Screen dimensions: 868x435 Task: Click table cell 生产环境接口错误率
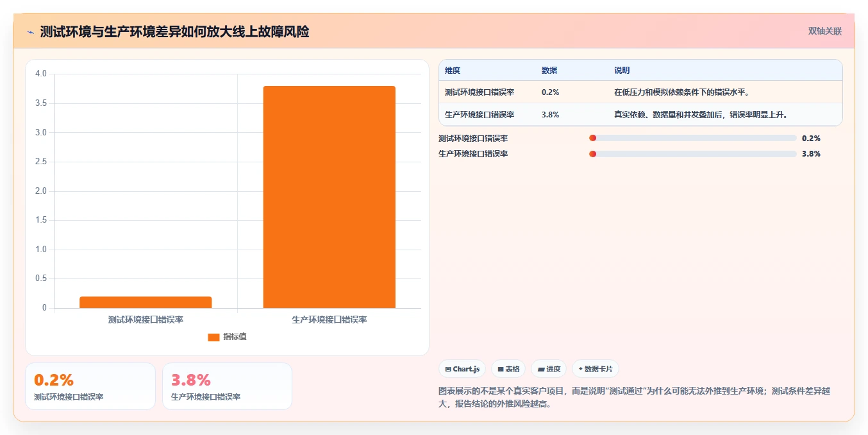[480, 115]
